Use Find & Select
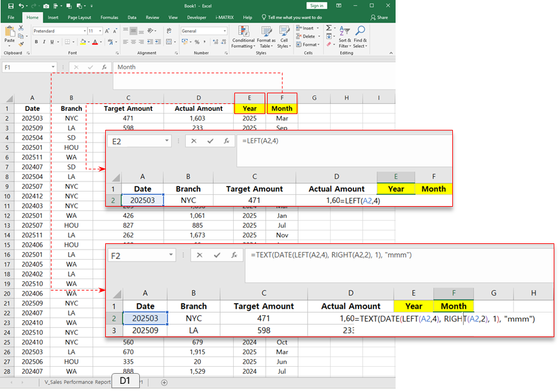The width and height of the screenshot is (560, 392). pyautogui.click(x=359, y=39)
